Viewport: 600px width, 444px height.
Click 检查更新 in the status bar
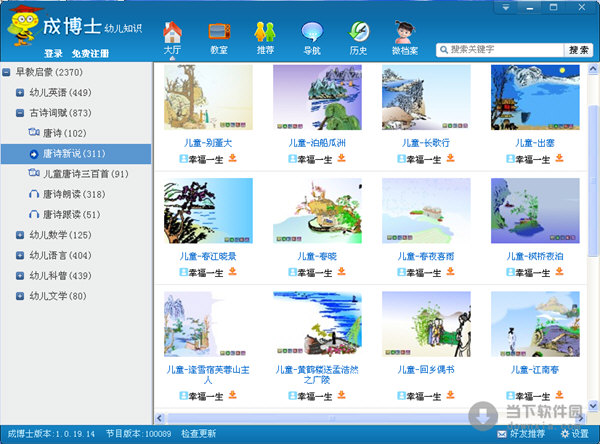[198, 434]
